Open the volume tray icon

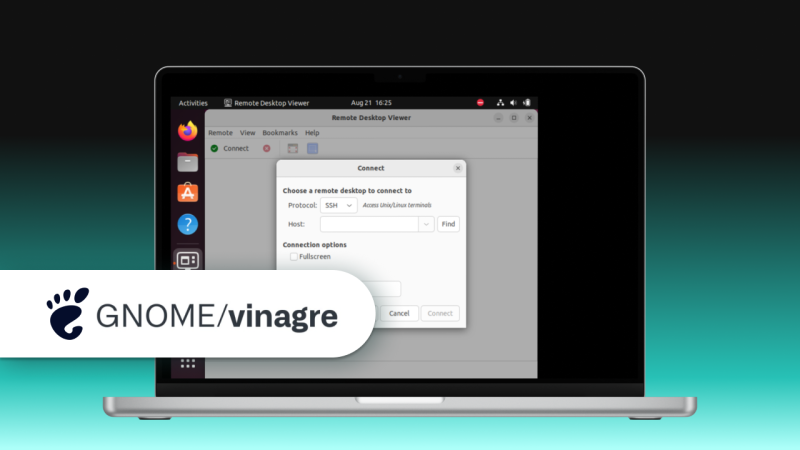(513, 103)
